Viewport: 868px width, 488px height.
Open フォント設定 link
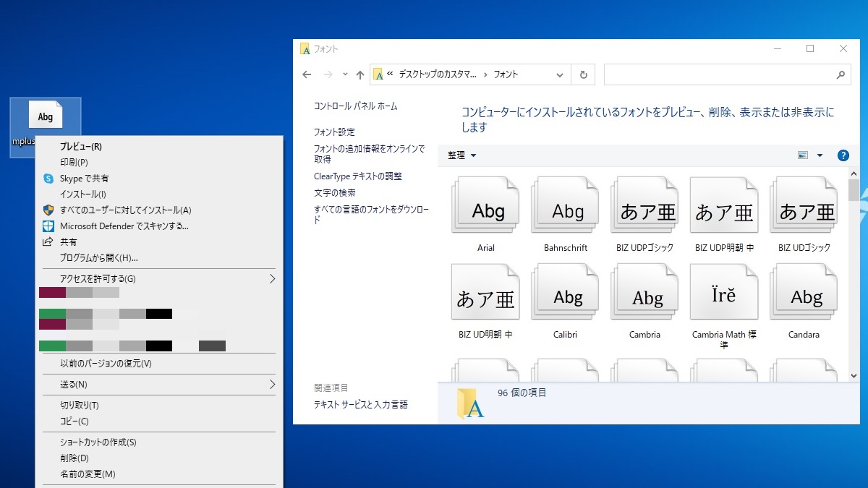[x=334, y=132]
